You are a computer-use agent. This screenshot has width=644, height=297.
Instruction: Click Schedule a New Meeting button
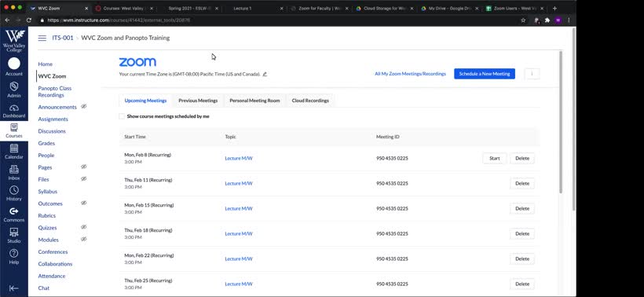pos(485,74)
